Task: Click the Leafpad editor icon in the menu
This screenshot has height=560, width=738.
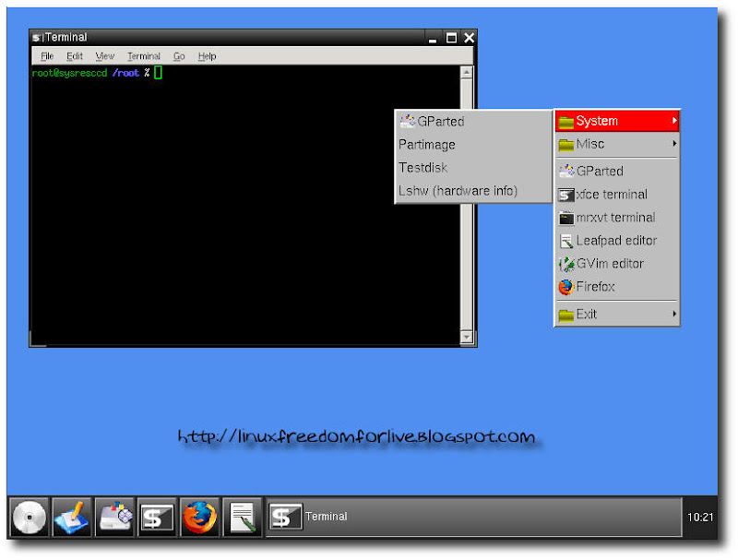Action: click(x=566, y=241)
